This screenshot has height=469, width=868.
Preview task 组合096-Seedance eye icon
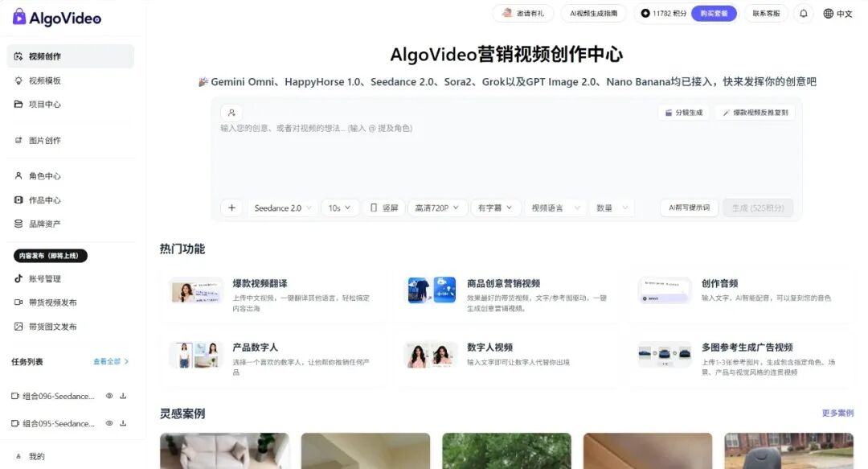(x=109, y=396)
